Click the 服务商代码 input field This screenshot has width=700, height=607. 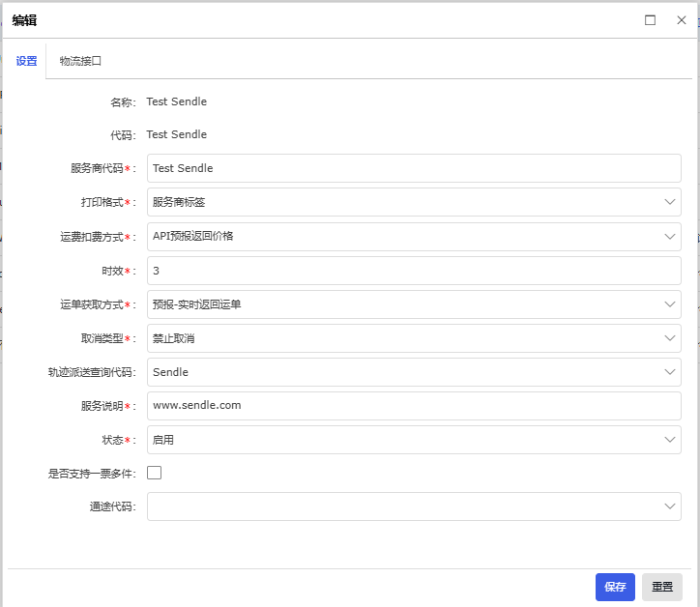point(413,168)
